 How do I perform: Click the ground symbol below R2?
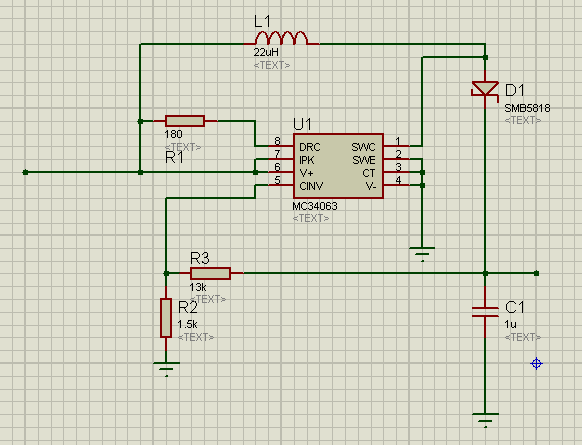166,369
